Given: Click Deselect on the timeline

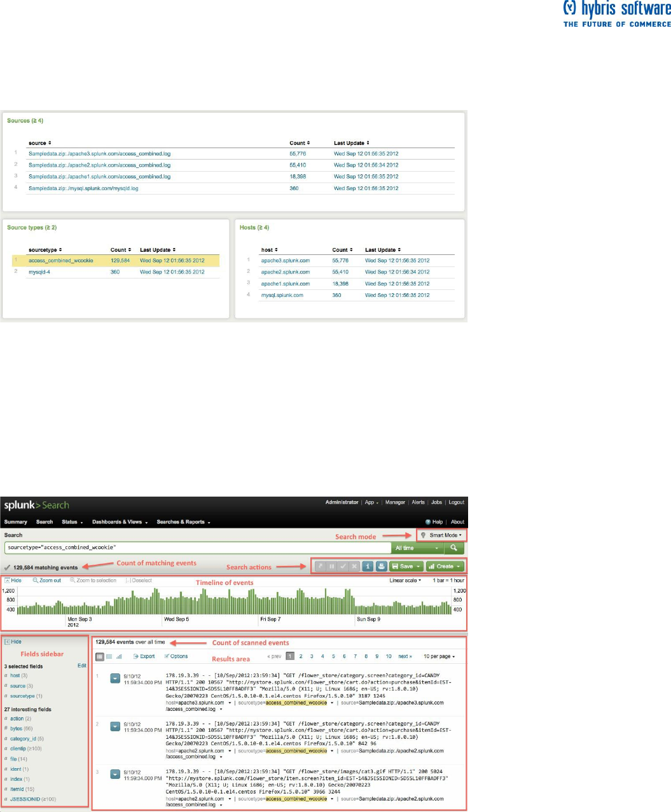Looking at the screenshot, I should pos(139,581).
